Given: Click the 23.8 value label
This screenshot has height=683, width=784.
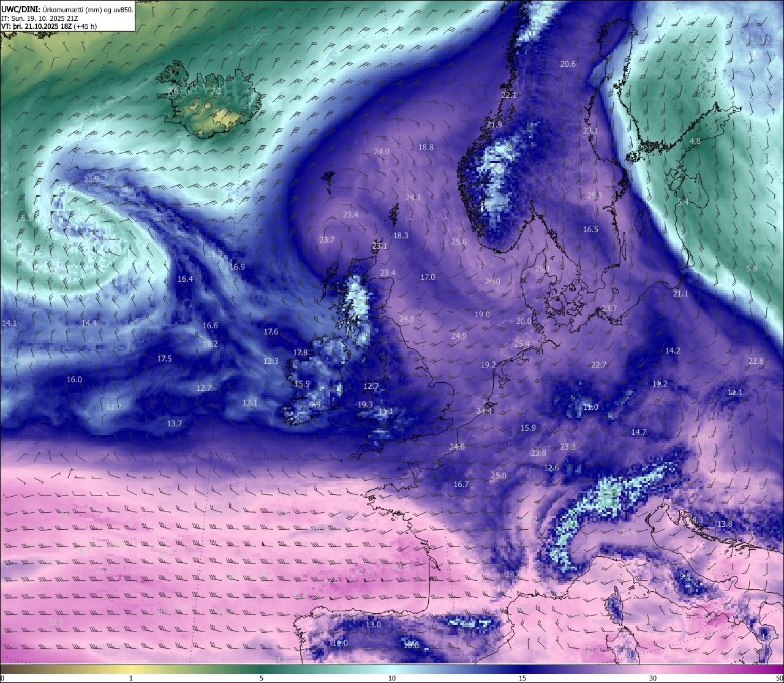Looking at the screenshot, I should [538, 453].
